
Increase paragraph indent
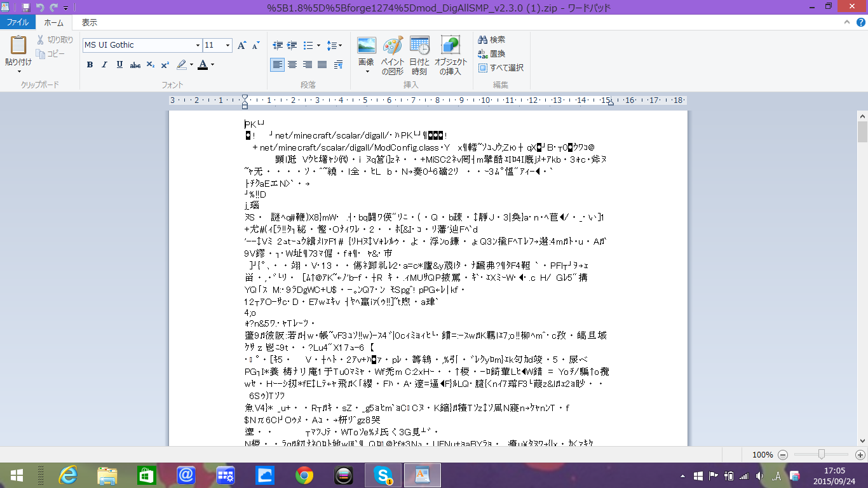[x=292, y=46]
